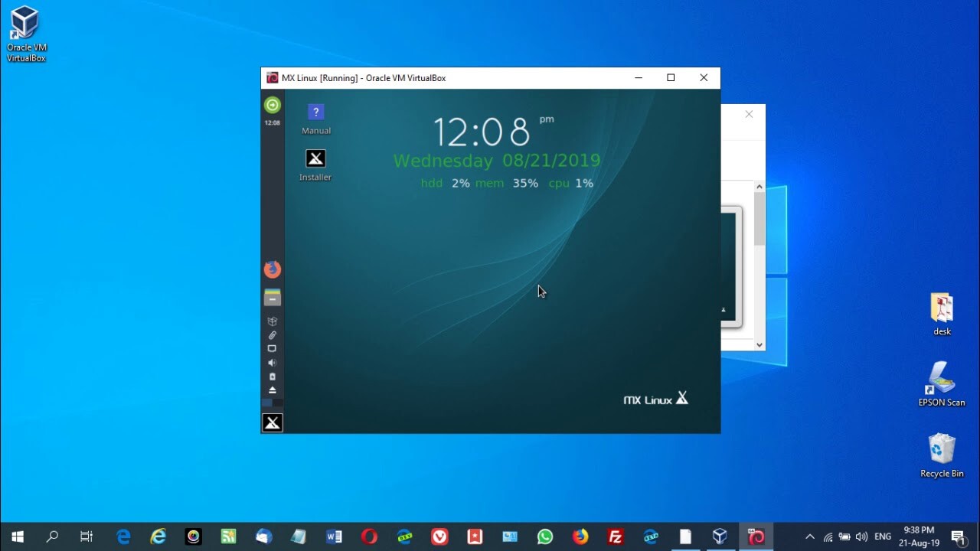
Task: Open Microsoft Word from the taskbar
Action: pos(334,536)
